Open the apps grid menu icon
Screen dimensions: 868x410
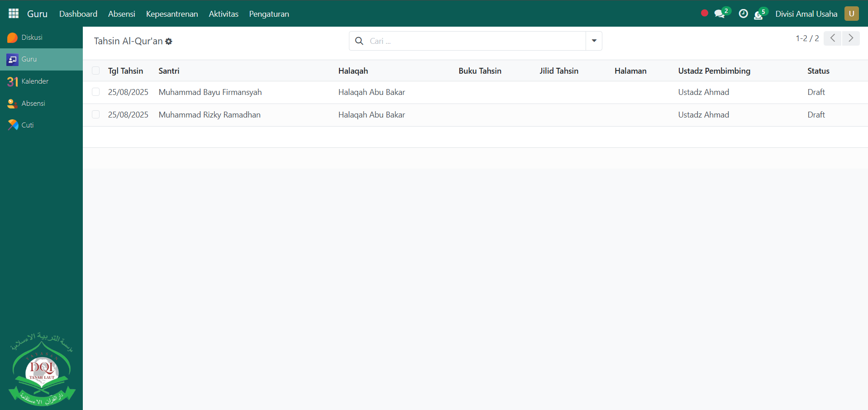(14, 14)
